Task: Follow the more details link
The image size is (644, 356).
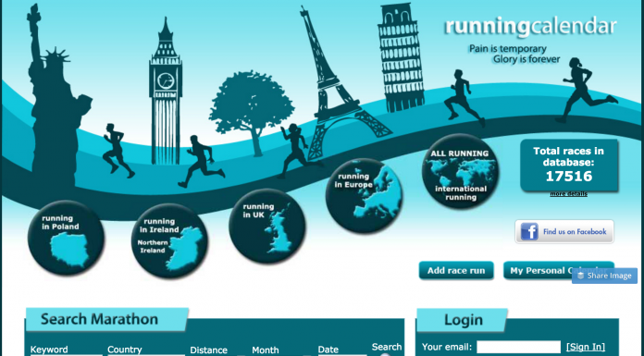Action: pos(568,194)
